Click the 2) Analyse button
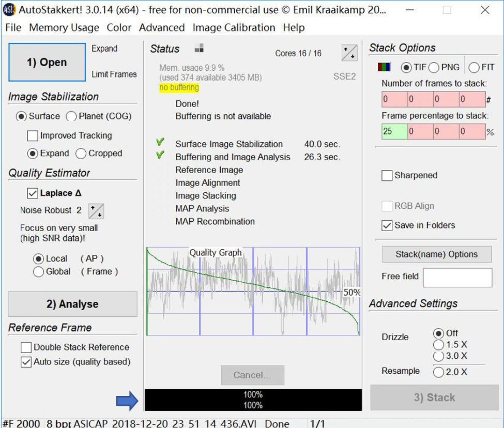504x428 pixels. tap(73, 304)
